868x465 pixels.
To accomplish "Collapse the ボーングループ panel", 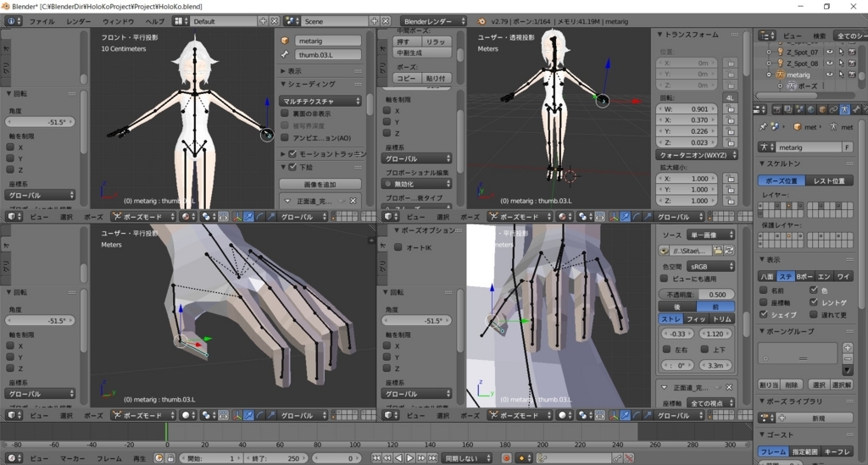I will coord(762,331).
